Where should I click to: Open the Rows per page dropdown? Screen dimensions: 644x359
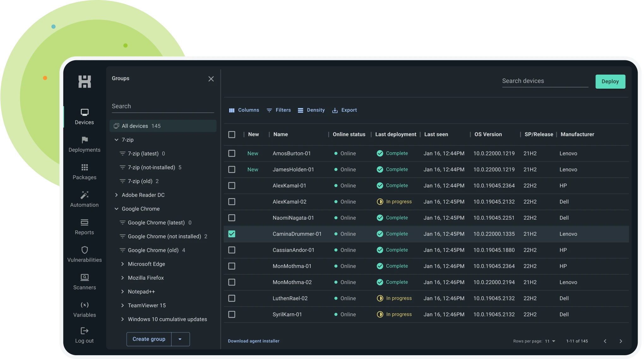(x=550, y=341)
